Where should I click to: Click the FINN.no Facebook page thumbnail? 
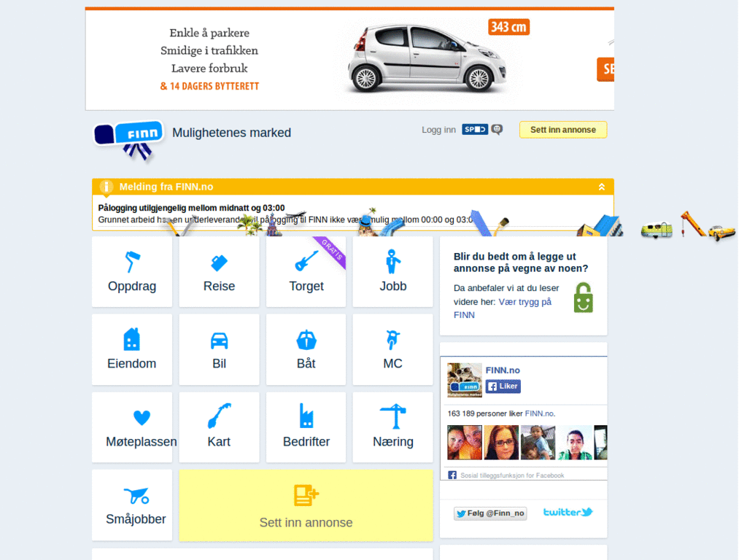465,380
